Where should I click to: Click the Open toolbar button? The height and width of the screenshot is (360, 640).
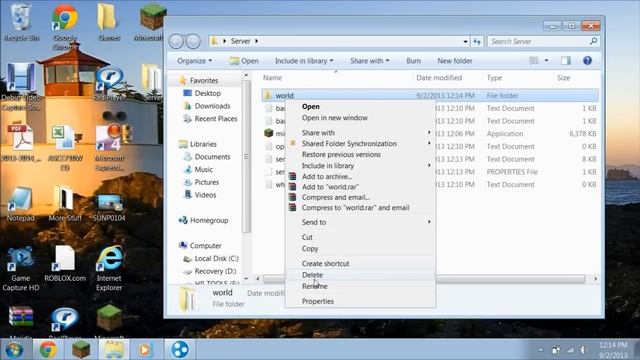(x=244, y=61)
